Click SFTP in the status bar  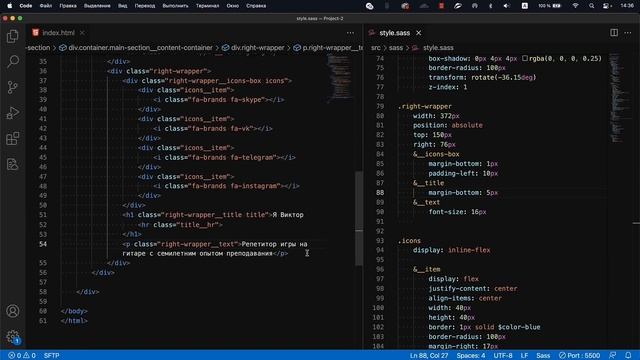point(51,356)
